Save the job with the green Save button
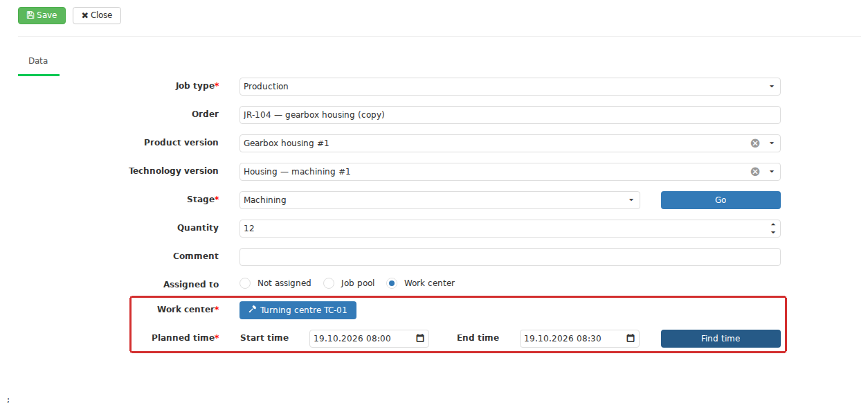The image size is (868, 410). (42, 15)
